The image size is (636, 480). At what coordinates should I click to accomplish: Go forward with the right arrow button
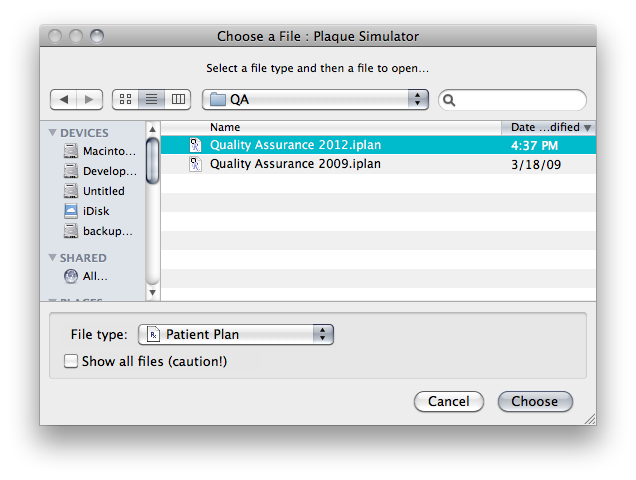click(90, 99)
